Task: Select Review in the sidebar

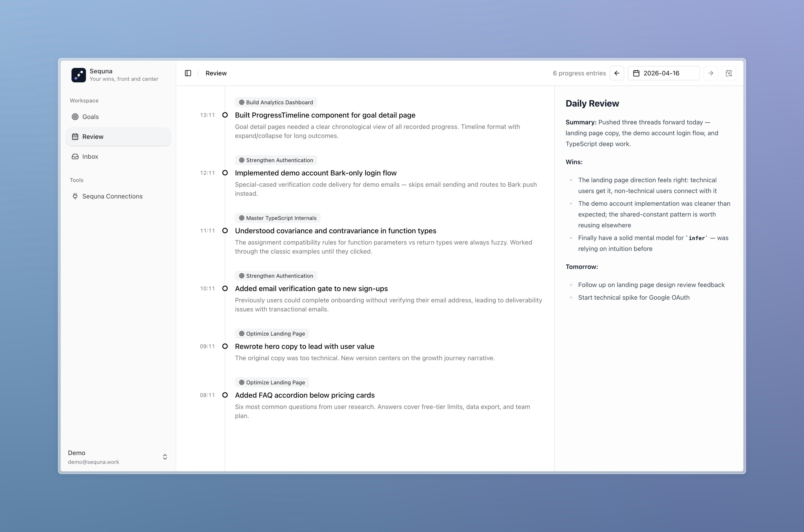Action: click(93, 137)
